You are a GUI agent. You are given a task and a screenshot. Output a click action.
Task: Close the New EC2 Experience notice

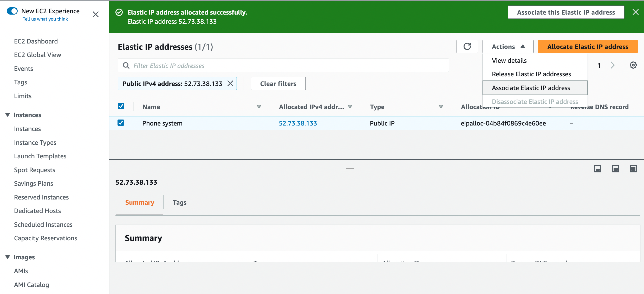tap(95, 14)
